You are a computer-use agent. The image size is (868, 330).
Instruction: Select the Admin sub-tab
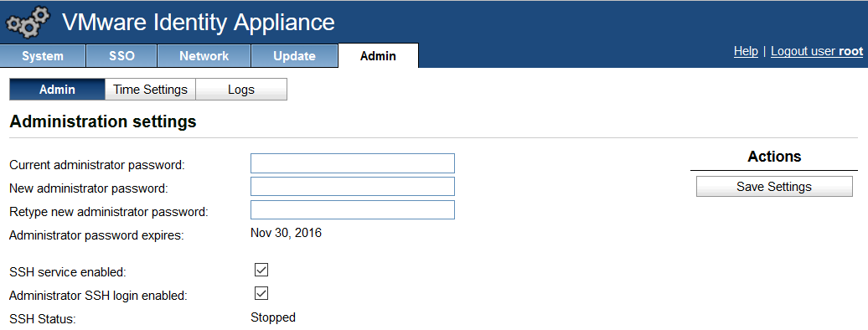58,89
